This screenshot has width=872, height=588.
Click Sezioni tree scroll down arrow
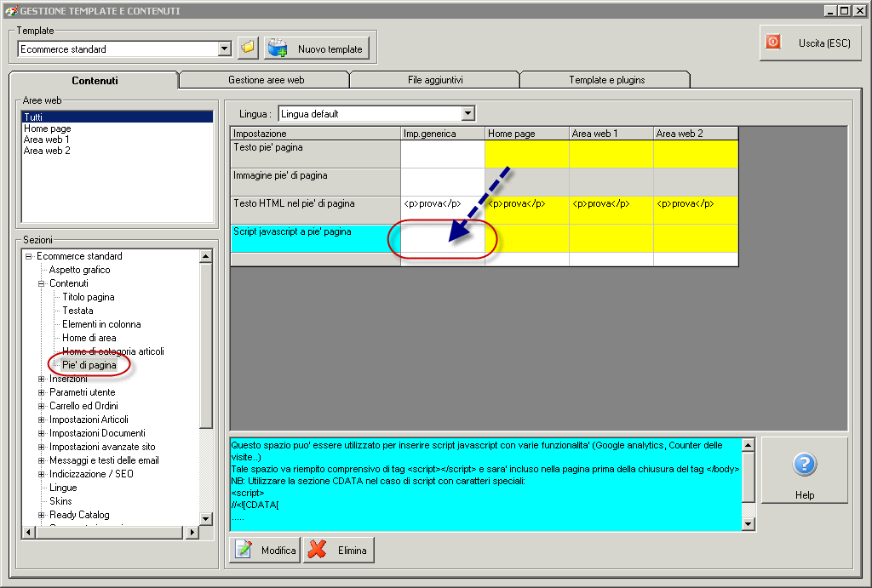coord(206,518)
